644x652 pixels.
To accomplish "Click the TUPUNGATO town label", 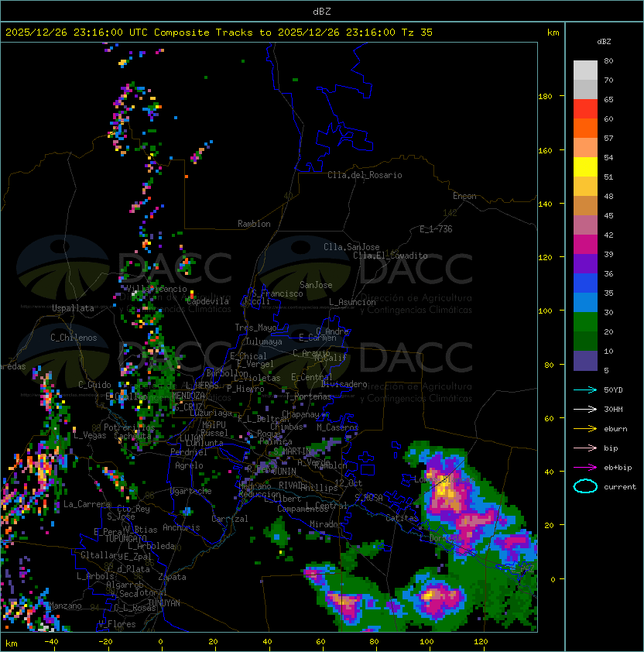I will (x=126, y=539).
